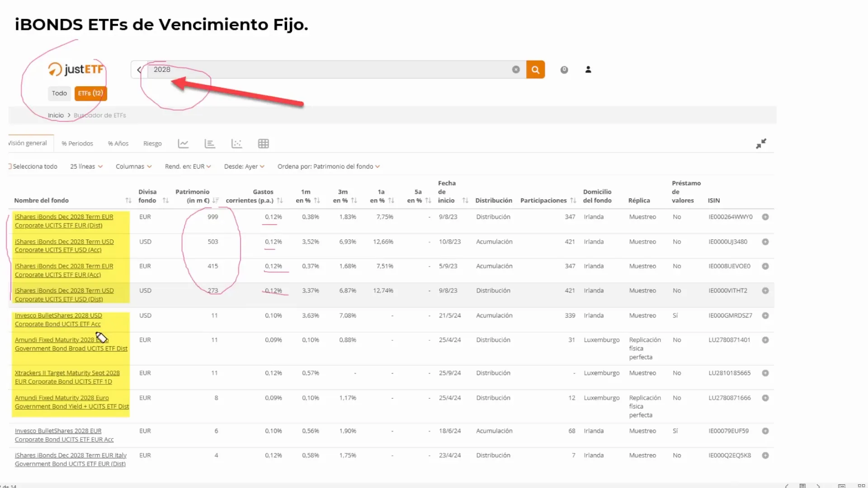
Task: Go back using the search bar left chevron
Action: (139, 70)
